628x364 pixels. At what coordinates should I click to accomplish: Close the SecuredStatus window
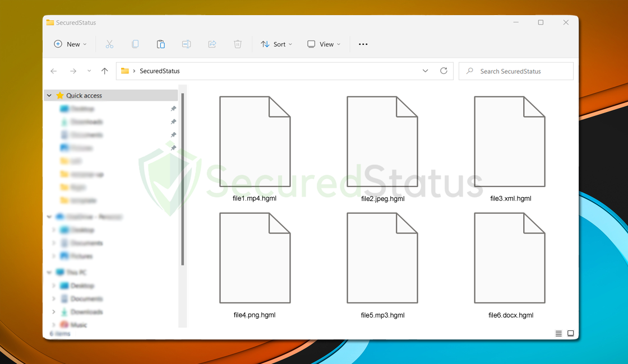click(566, 22)
